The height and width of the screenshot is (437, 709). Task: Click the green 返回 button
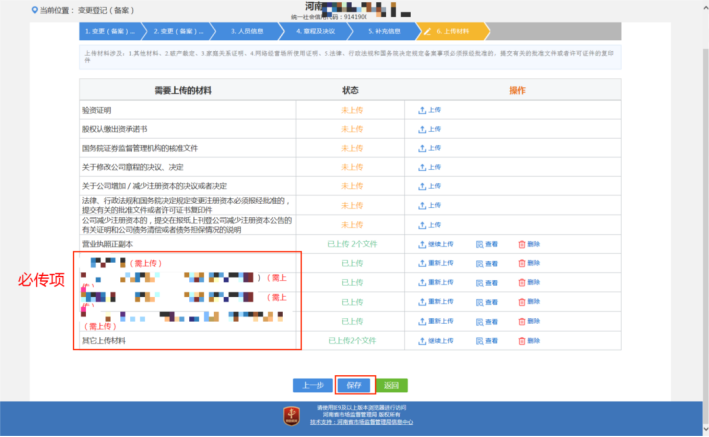click(391, 385)
